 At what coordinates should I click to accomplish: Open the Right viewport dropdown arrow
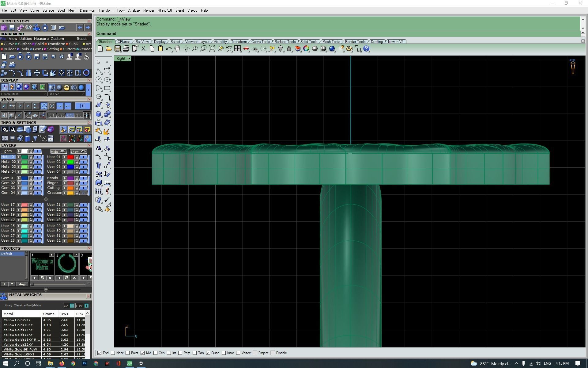(129, 59)
